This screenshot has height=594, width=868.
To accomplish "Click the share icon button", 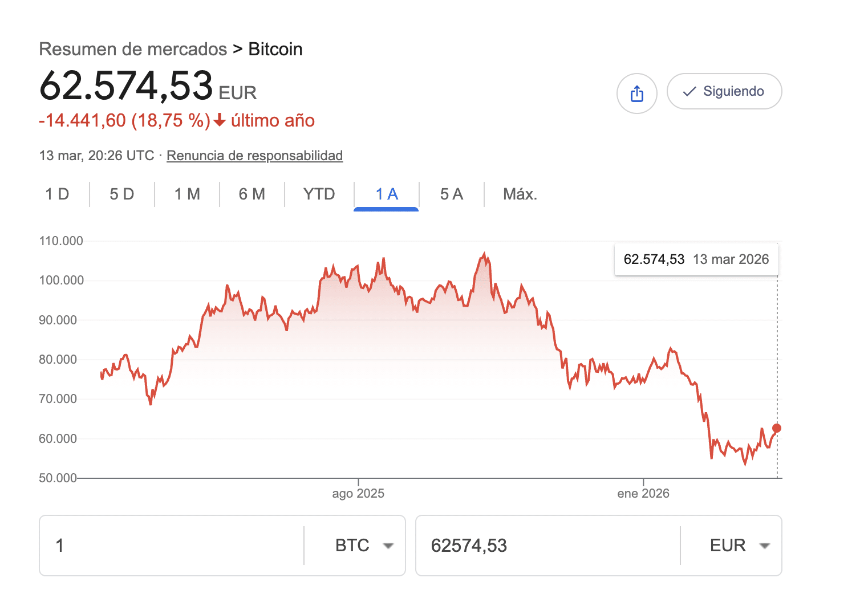I will (636, 93).
